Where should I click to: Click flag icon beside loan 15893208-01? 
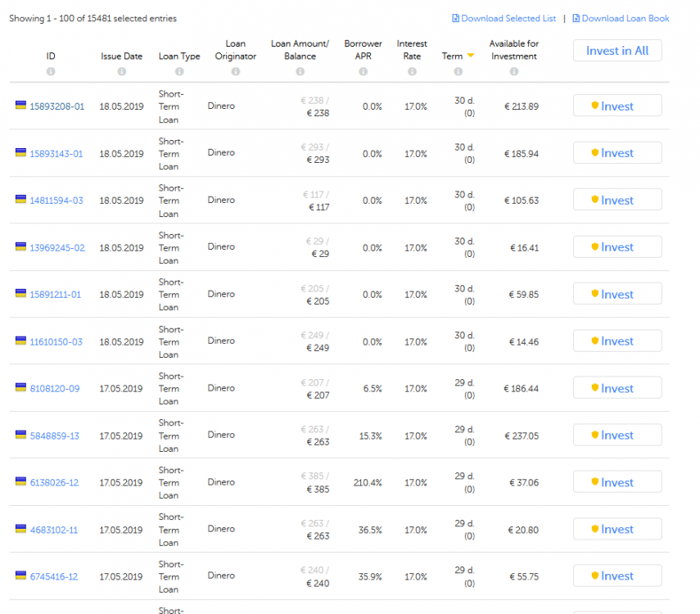coord(20,106)
